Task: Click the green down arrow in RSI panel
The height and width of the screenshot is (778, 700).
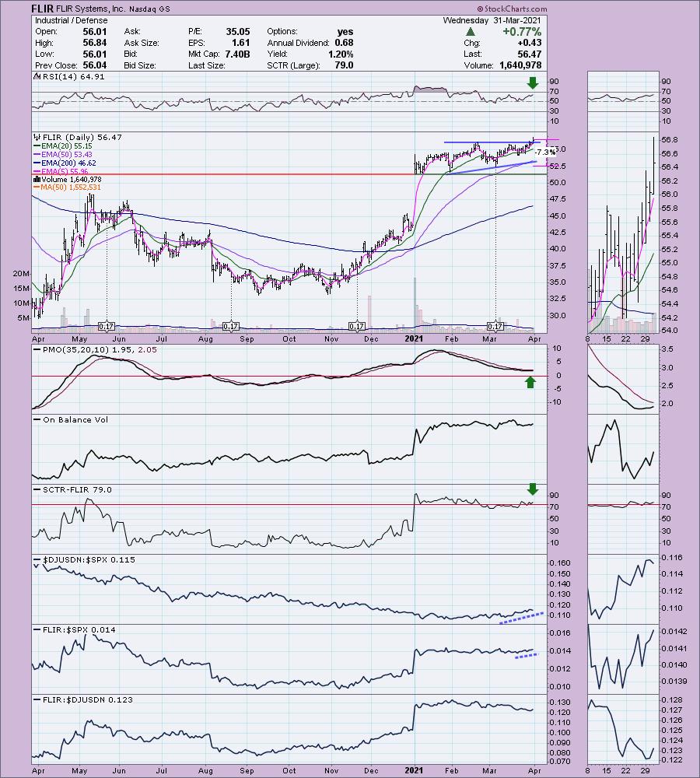Action: tap(532, 83)
